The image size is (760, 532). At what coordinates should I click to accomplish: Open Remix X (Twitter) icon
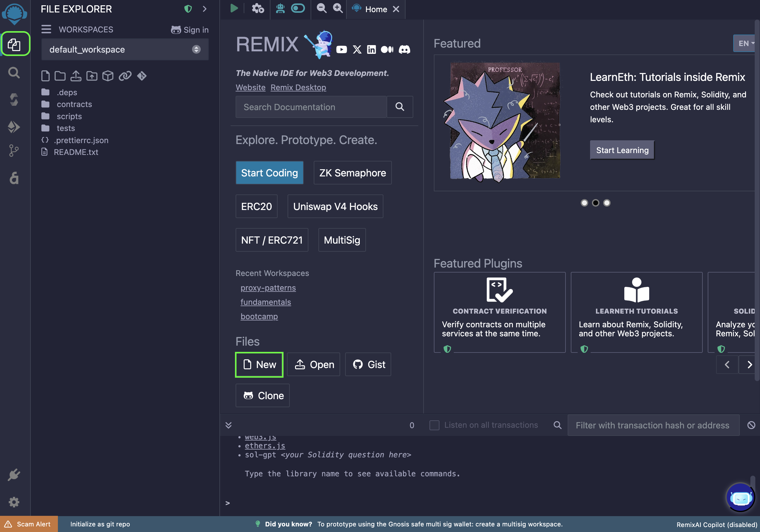[x=357, y=50]
